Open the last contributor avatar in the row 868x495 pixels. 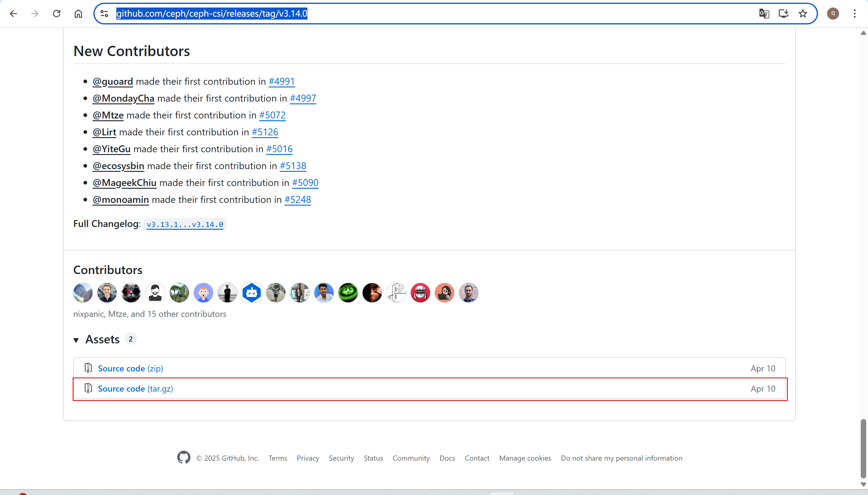click(x=469, y=293)
